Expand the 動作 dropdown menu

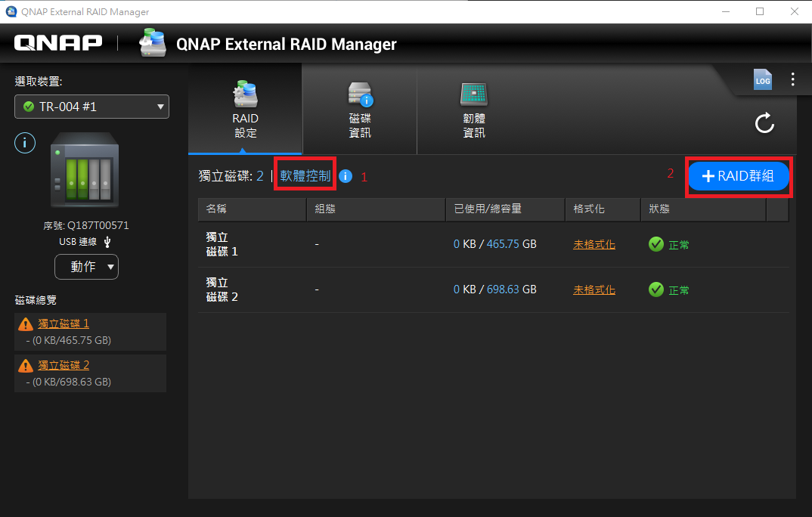86,267
